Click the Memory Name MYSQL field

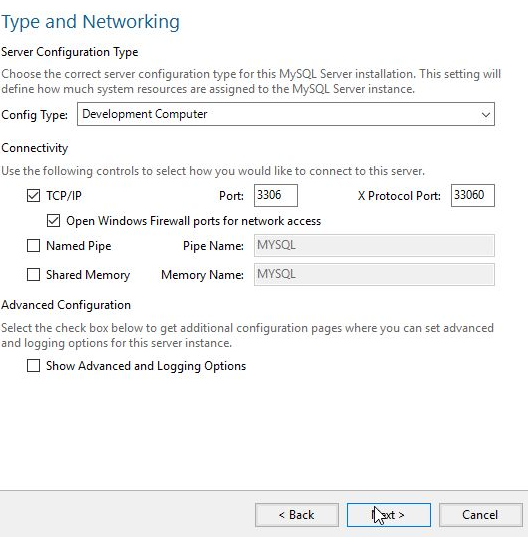[x=374, y=274]
